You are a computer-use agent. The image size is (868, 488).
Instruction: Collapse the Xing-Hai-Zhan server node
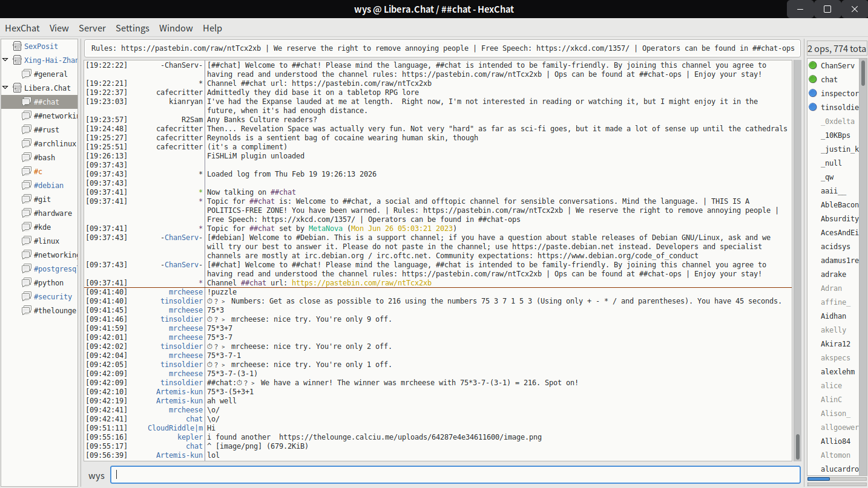(x=5, y=60)
